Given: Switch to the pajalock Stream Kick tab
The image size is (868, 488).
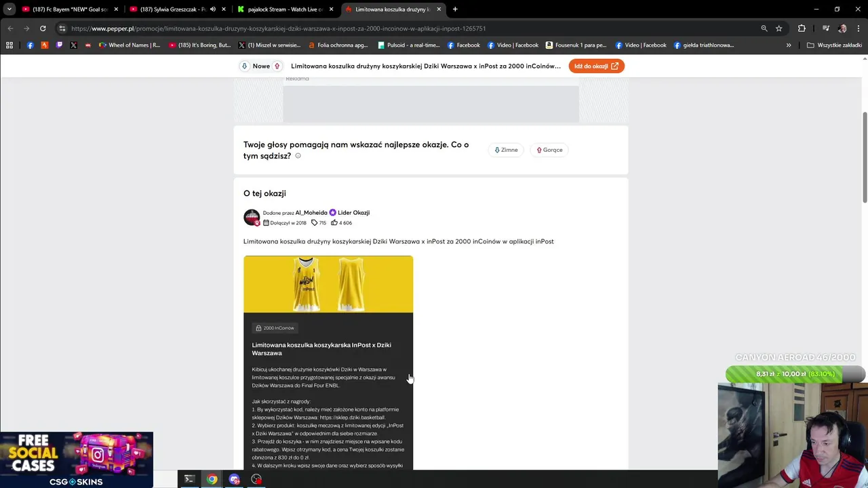Looking at the screenshot, I should point(285,9).
